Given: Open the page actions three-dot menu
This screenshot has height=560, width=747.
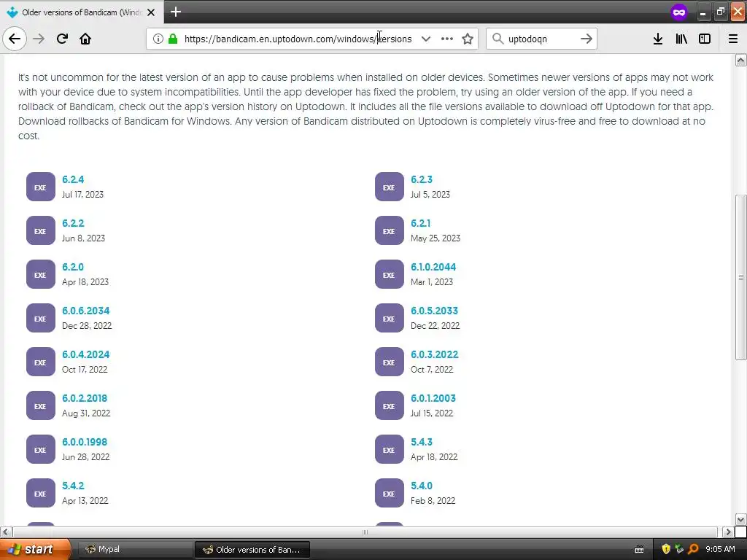Looking at the screenshot, I should coord(447,39).
